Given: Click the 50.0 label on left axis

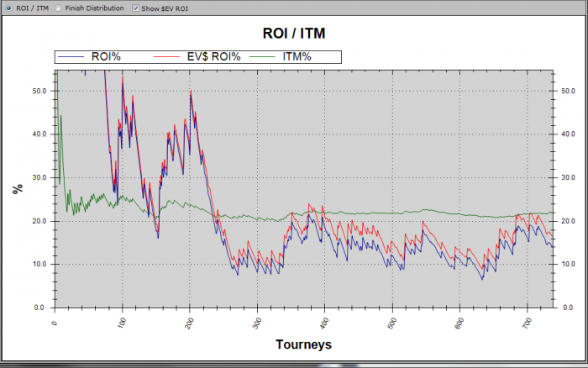Looking at the screenshot, I should click(39, 91).
